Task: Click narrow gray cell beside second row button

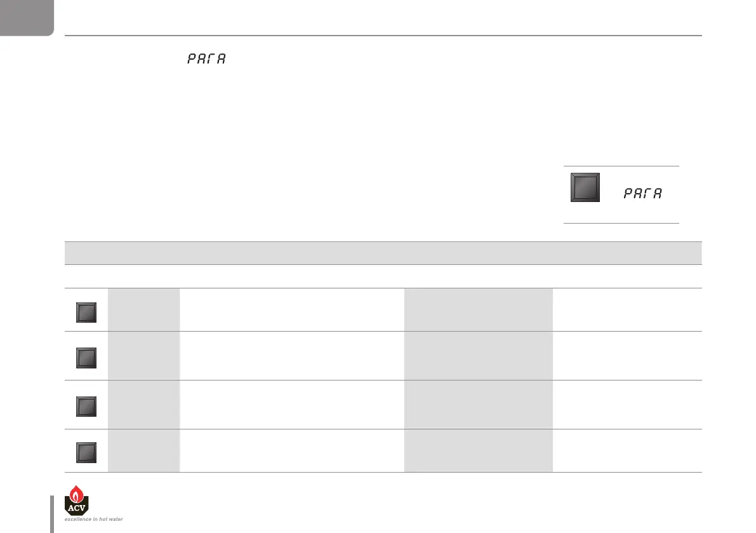Action: tap(144, 356)
